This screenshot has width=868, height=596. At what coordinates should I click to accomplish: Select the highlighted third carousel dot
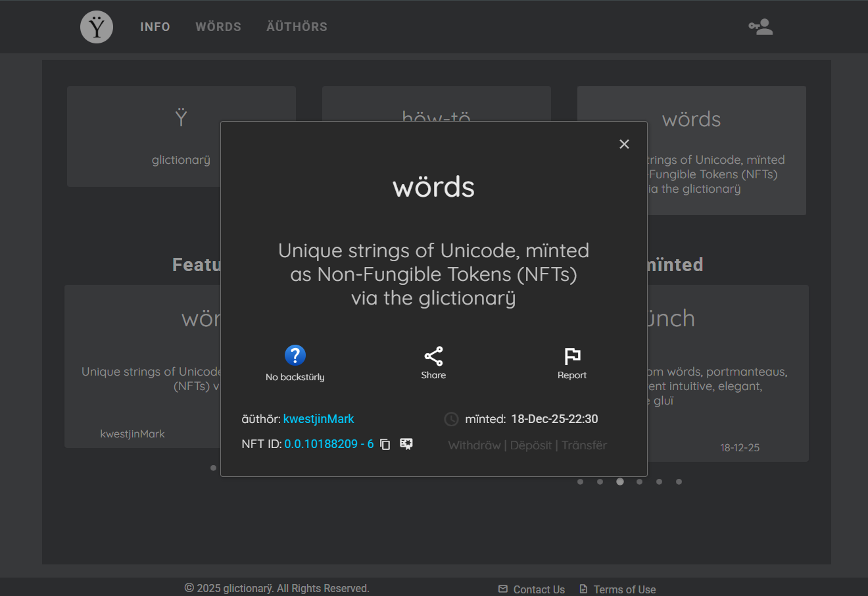coord(619,482)
